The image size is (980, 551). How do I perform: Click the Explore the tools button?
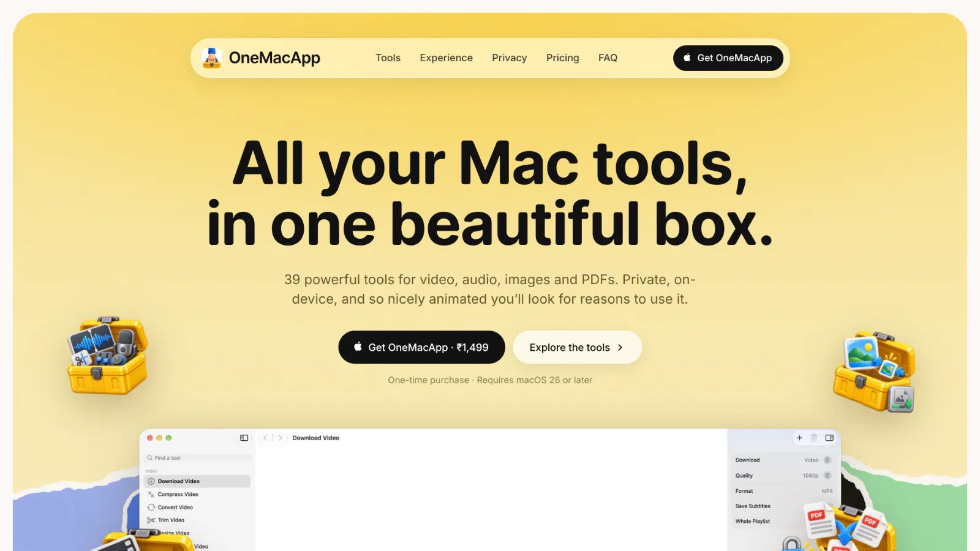(x=577, y=347)
